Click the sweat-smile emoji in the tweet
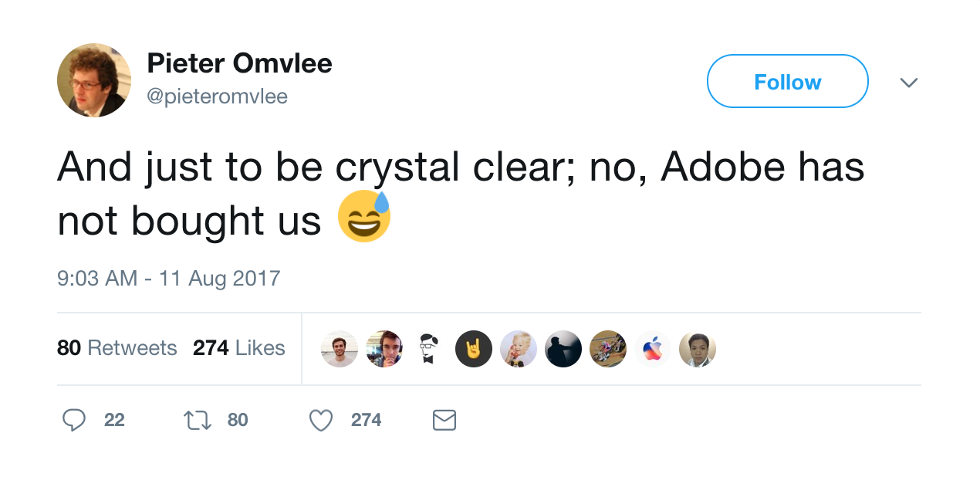 pyautogui.click(x=364, y=218)
